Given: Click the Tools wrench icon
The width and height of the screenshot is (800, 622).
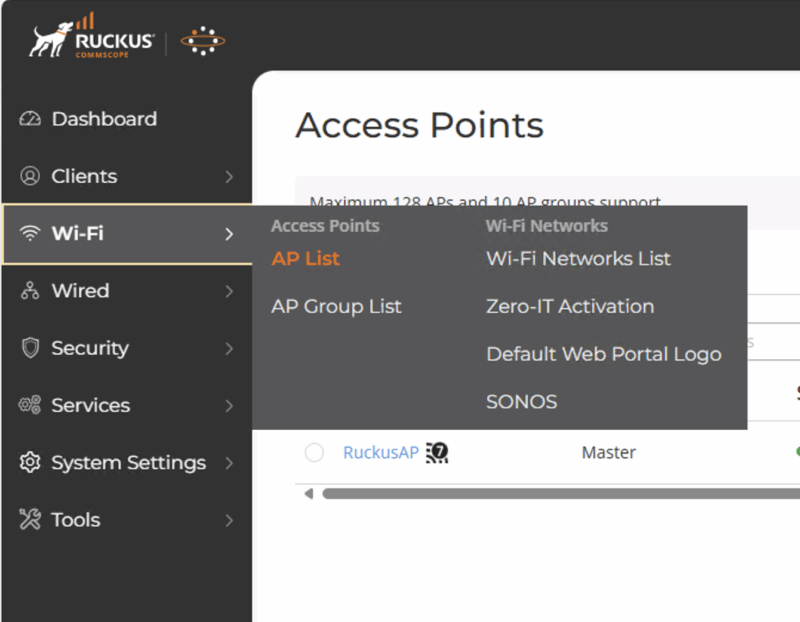Looking at the screenshot, I should pyautogui.click(x=30, y=520).
